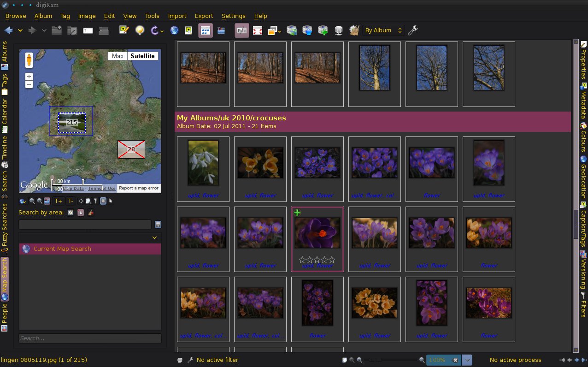Click the paint brushes toolbar icon
The height and width of the screenshot is (367, 588).
pos(354,30)
